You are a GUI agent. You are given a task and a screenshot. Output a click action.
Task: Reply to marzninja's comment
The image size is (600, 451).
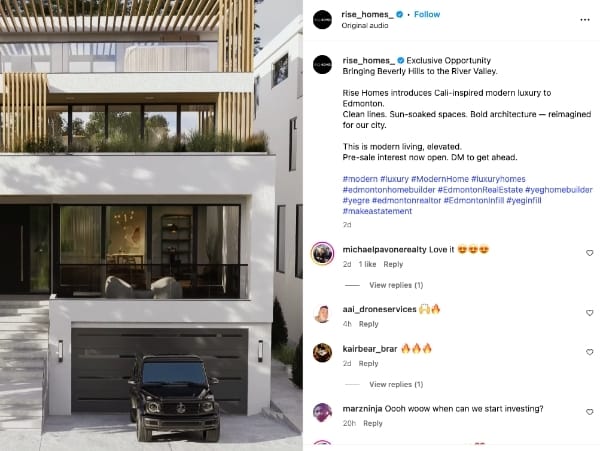373,423
